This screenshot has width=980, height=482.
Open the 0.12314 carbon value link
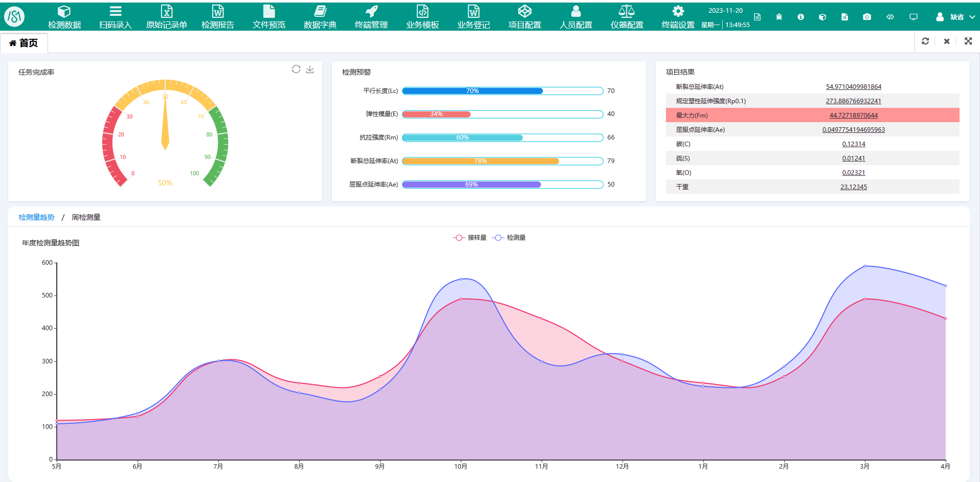click(x=854, y=144)
